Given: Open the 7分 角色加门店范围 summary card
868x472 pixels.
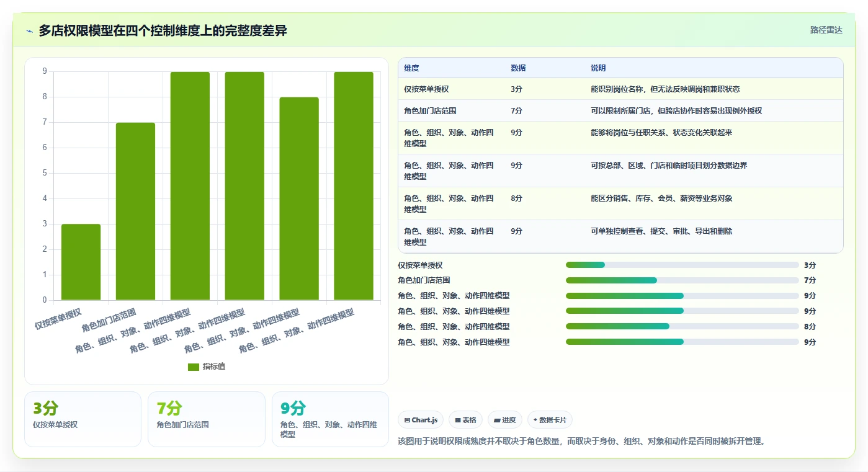Looking at the screenshot, I should [206, 419].
